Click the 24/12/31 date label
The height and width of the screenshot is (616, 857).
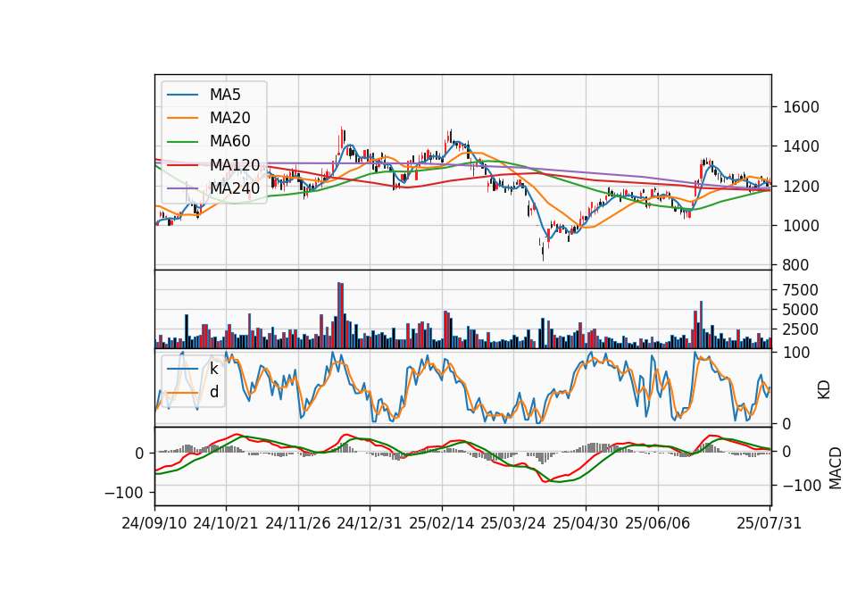coord(370,523)
